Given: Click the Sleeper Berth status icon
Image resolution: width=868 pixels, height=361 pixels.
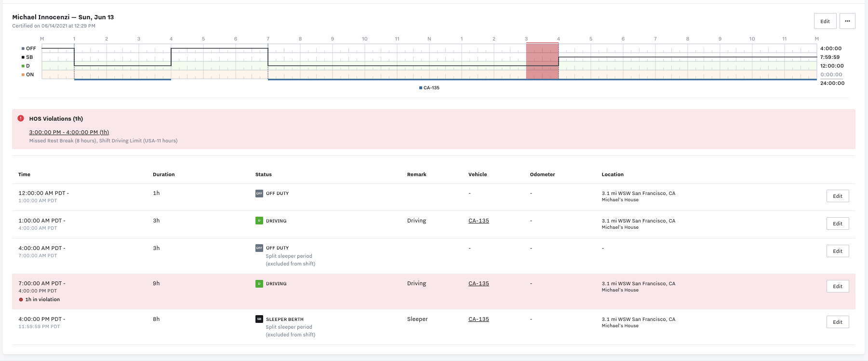Looking at the screenshot, I should tap(259, 319).
